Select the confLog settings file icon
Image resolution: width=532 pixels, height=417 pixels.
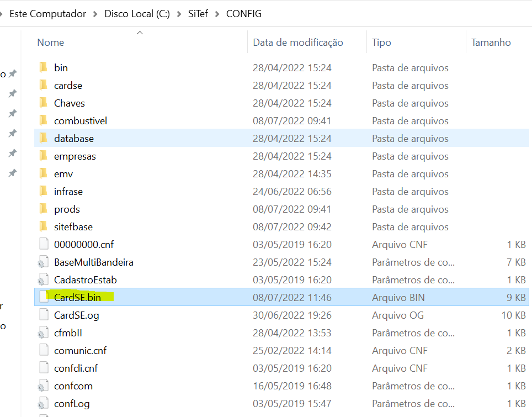point(43,403)
